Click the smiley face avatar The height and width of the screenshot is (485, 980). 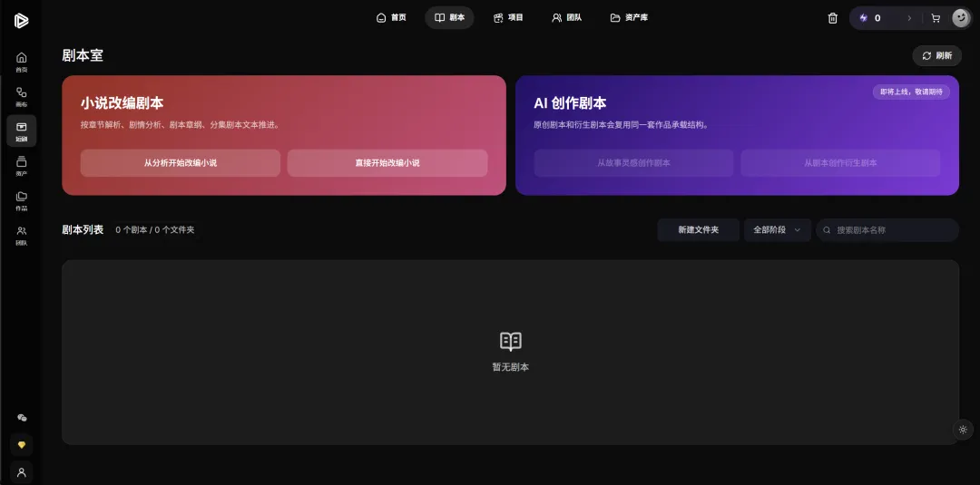(x=961, y=18)
